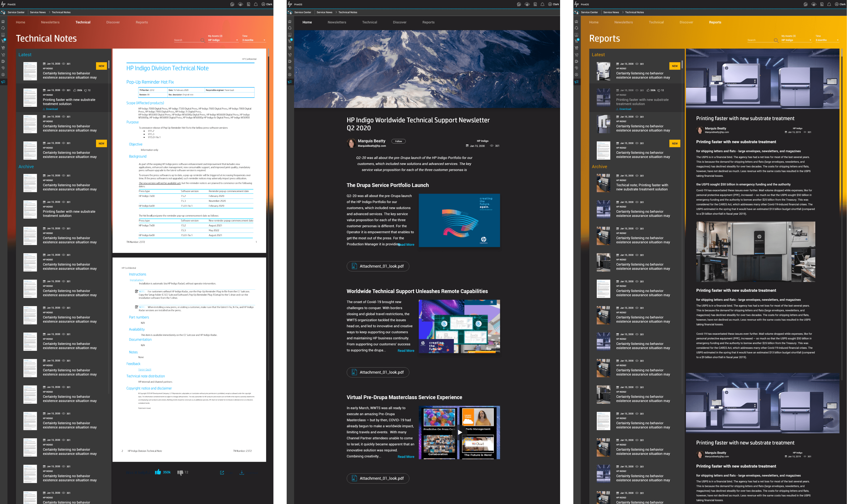Select Newsletters tab in the Home panel
This screenshot has height=504, width=847.
[337, 22]
